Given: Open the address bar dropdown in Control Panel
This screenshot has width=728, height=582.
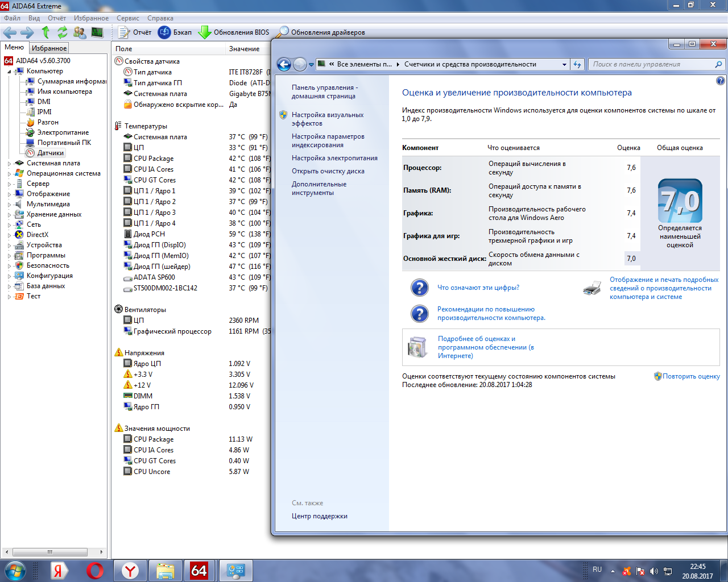Looking at the screenshot, I should [564, 64].
